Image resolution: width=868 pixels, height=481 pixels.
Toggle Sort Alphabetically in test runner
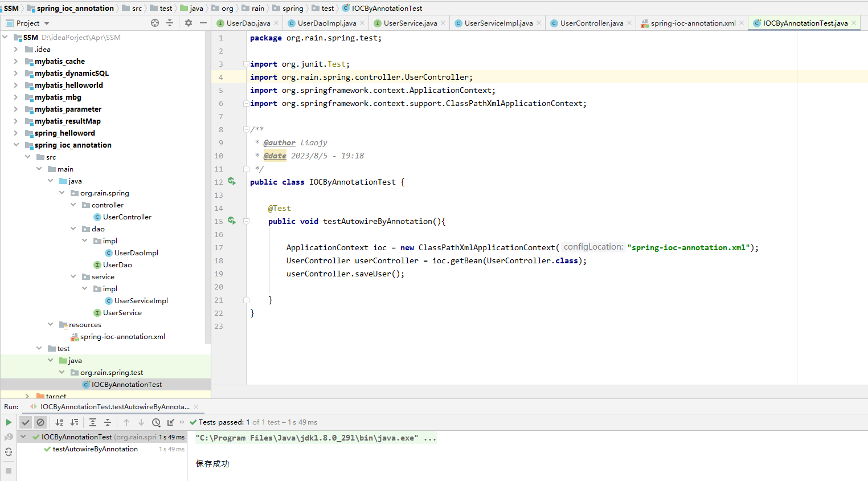pos(59,422)
